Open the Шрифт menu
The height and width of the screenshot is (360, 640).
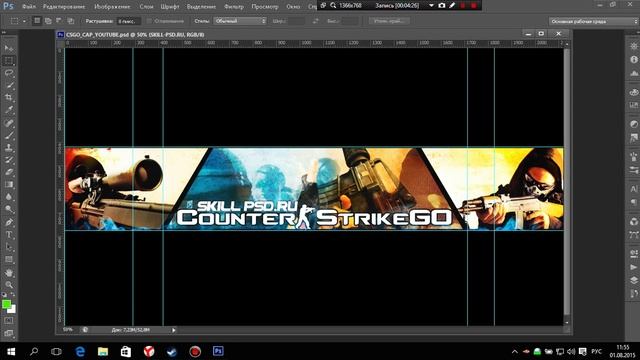click(x=170, y=7)
